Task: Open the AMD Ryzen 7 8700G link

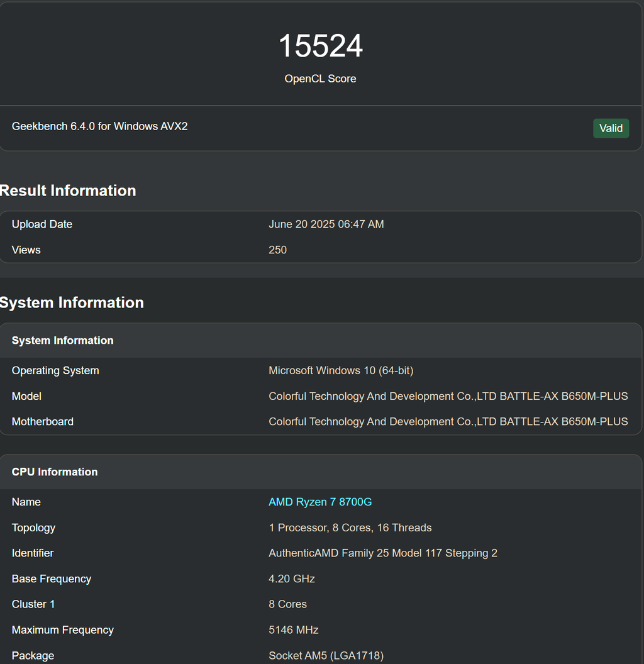Action: (x=320, y=502)
